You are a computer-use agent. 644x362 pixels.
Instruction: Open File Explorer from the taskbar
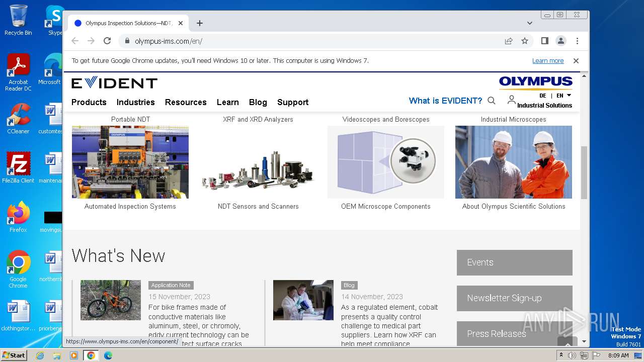[57, 355]
